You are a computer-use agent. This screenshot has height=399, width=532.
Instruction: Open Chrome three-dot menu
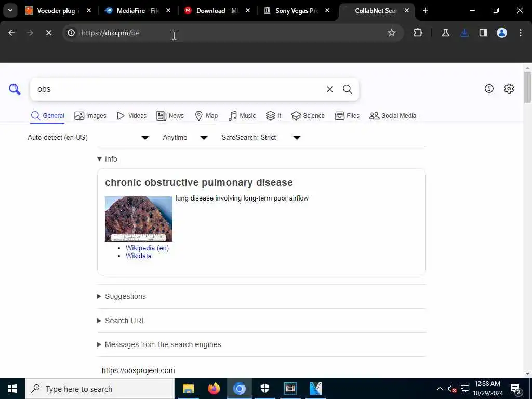[521, 33]
